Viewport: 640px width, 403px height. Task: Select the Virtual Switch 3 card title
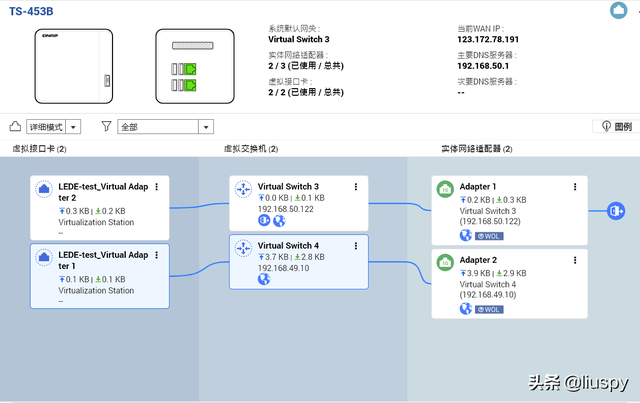pyautogui.click(x=288, y=187)
